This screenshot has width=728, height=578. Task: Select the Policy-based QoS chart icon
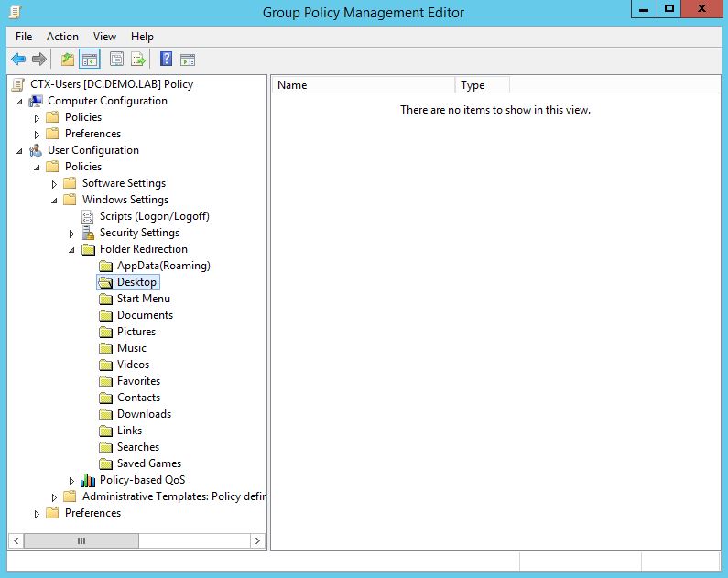88,480
